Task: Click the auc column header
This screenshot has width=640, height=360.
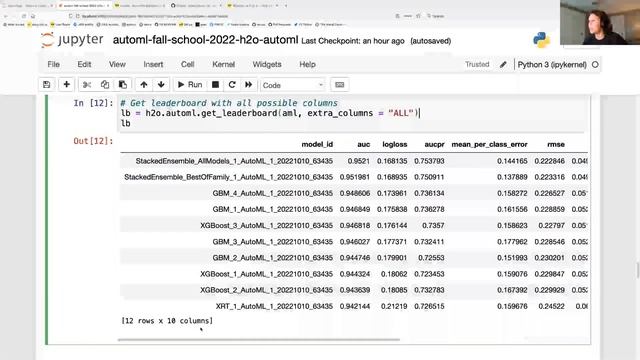Action: 363,144
